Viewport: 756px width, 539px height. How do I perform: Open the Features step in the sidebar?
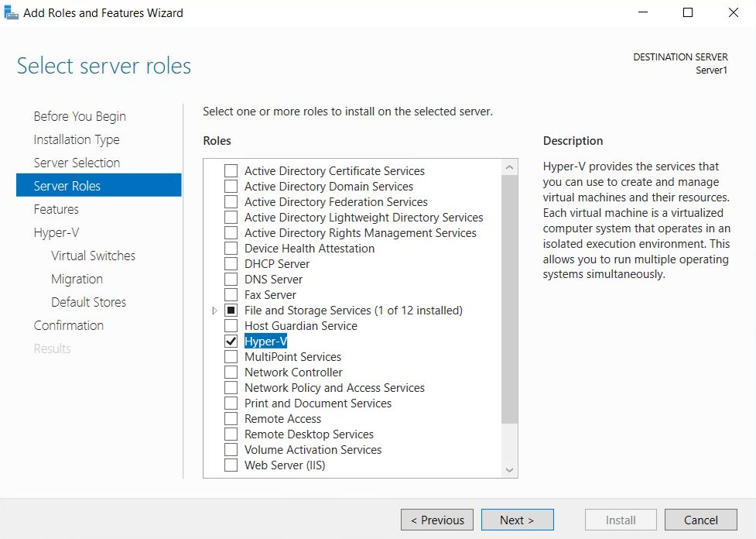click(56, 209)
